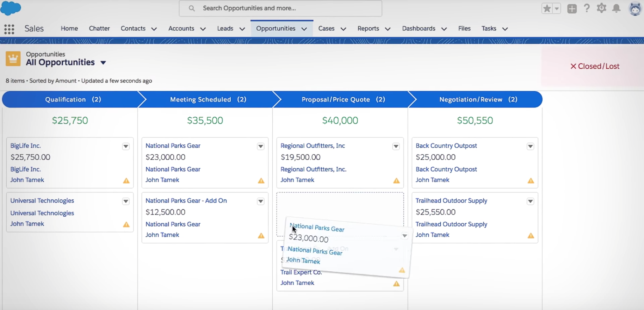Open the user profile avatar
This screenshot has height=310, width=644.
click(x=636, y=8)
